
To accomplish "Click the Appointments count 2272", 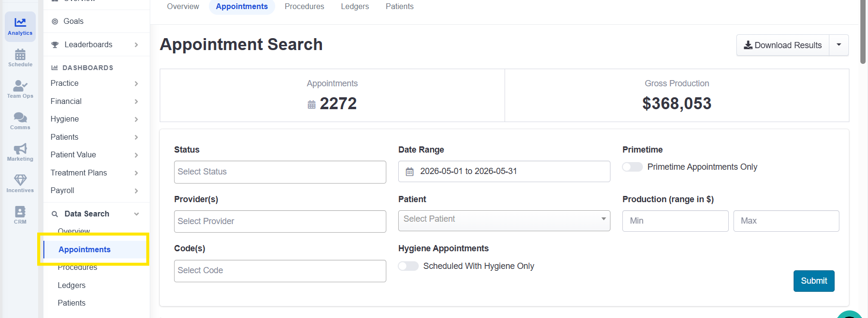I will pos(338,103).
